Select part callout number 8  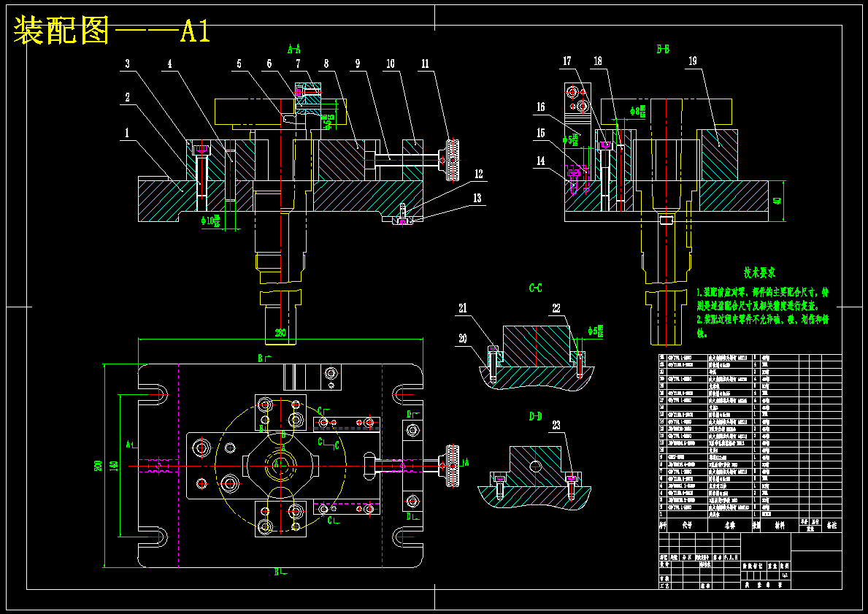click(x=326, y=64)
